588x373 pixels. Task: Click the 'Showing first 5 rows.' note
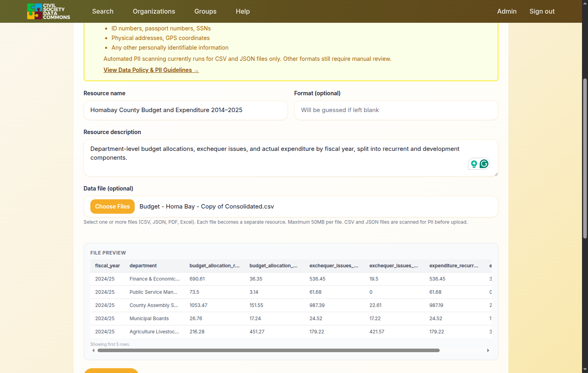[x=110, y=345]
